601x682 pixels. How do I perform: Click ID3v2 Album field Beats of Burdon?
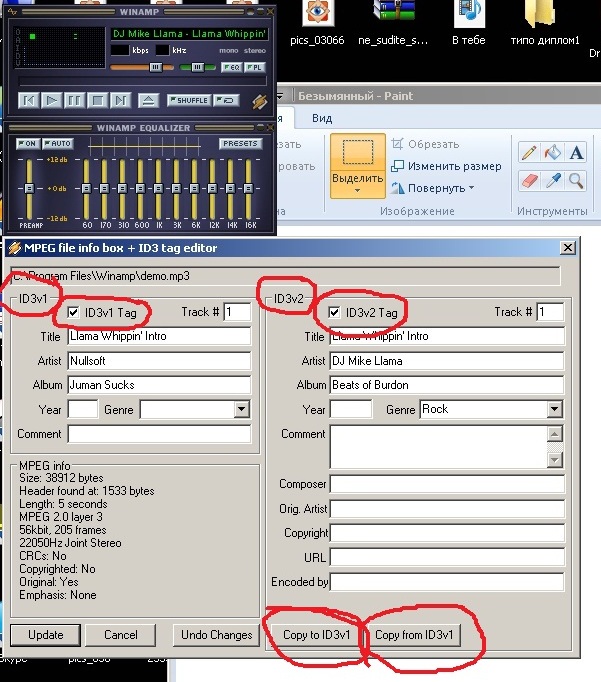pos(447,385)
